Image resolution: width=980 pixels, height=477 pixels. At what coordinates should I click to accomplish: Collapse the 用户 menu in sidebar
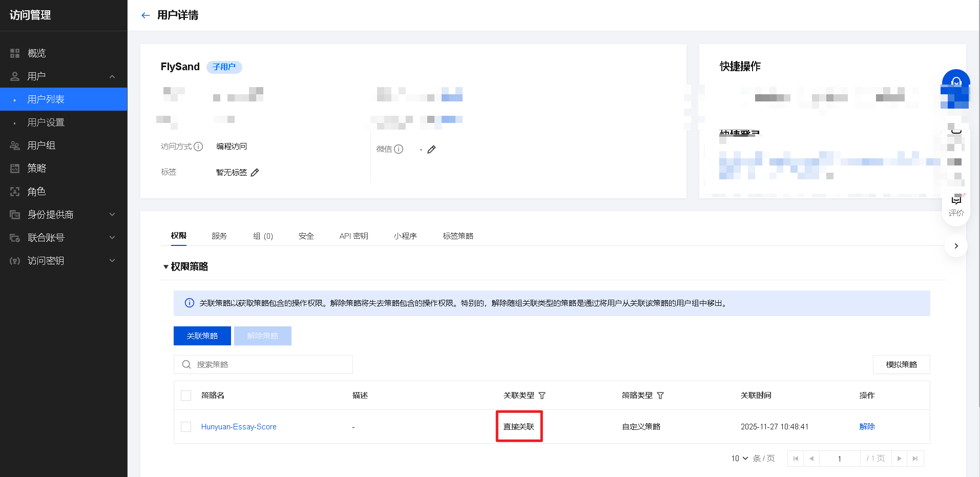point(112,77)
